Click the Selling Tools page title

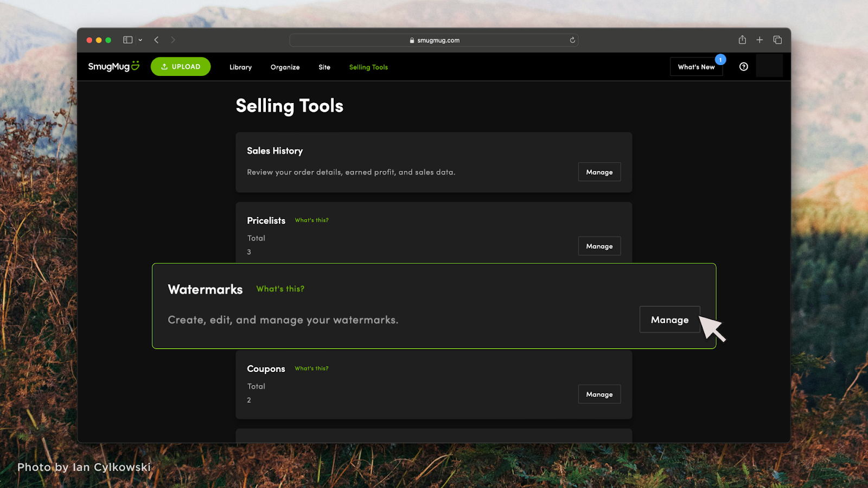pyautogui.click(x=290, y=106)
